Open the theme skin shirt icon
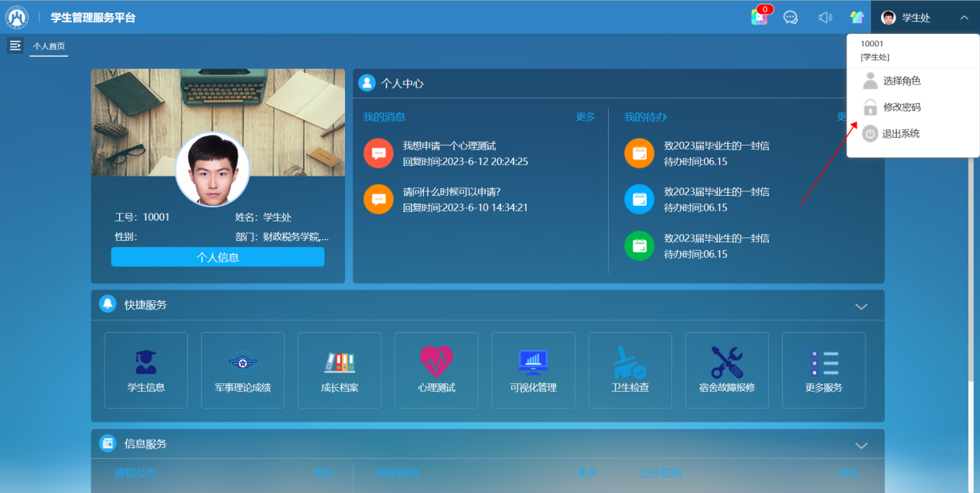980x493 pixels. [x=856, y=17]
